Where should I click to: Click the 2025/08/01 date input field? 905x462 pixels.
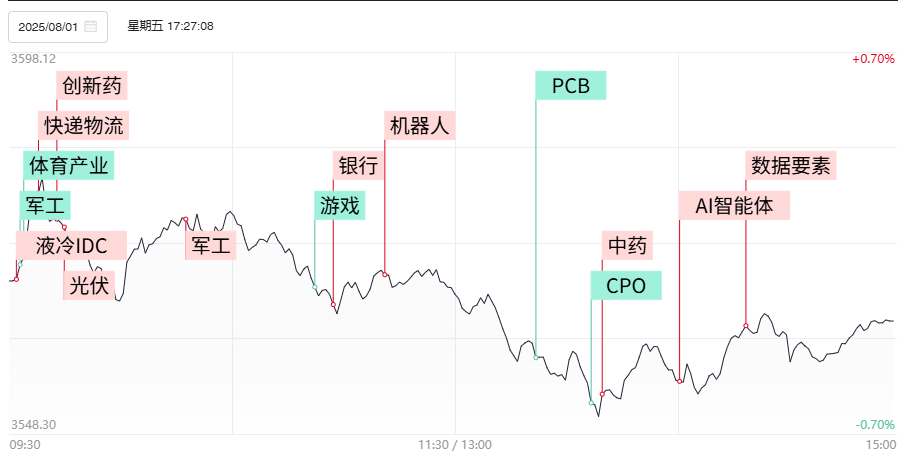click(49, 27)
